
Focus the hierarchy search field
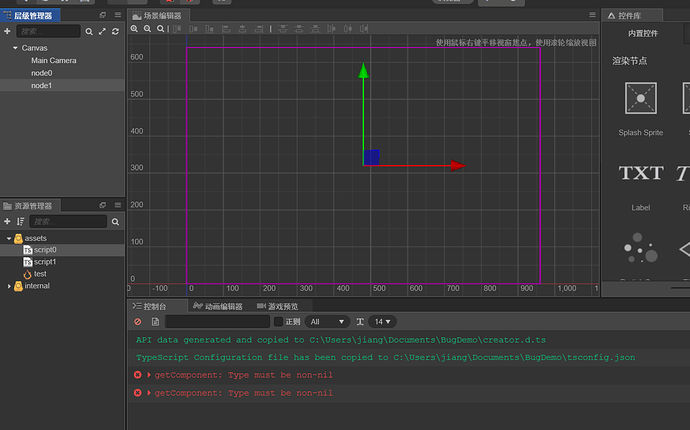[x=48, y=31]
